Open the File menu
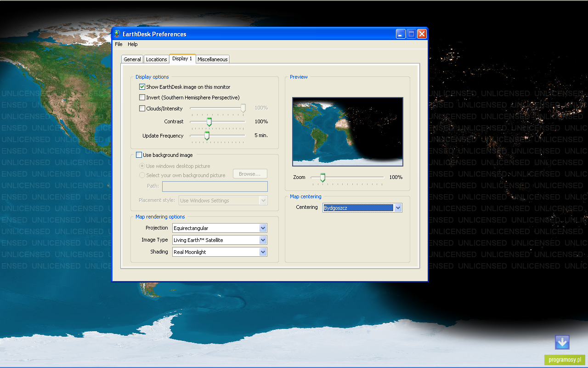 119,44
